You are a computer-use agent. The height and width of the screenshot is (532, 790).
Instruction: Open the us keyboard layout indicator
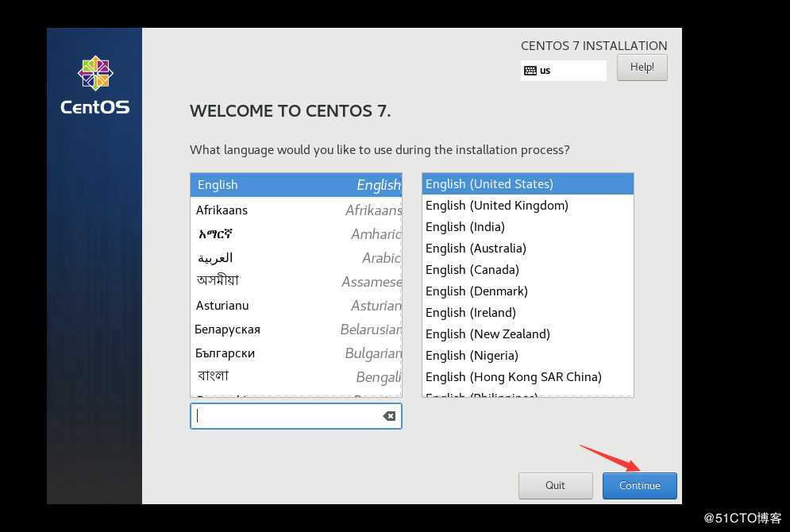tap(563, 71)
